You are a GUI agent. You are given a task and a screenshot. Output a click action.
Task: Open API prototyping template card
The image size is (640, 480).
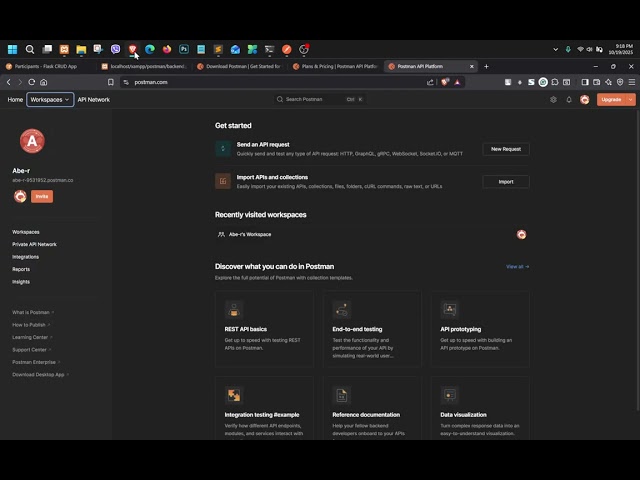[x=480, y=329]
